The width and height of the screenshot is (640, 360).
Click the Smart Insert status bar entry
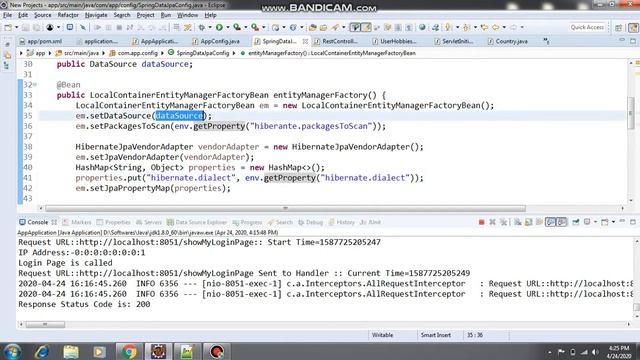[x=436, y=335]
